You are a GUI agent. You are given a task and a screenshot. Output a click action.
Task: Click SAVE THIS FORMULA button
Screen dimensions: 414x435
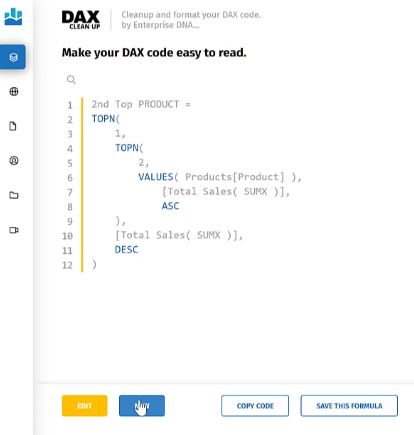pyautogui.click(x=349, y=406)
